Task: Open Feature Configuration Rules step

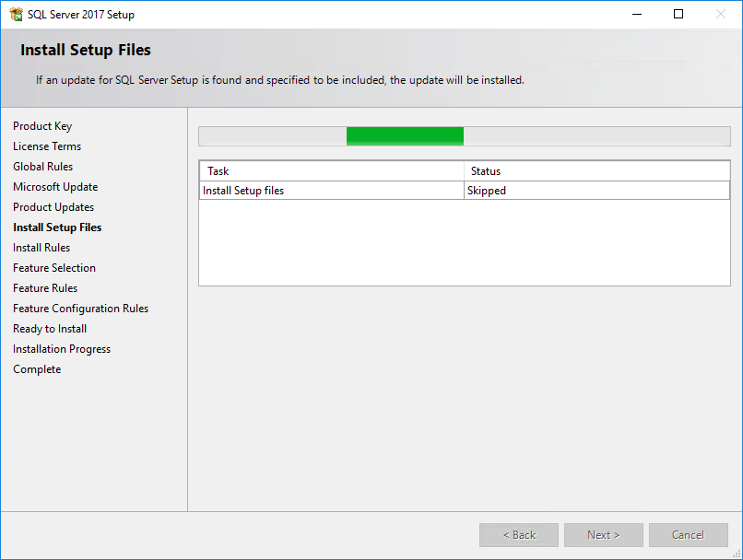Action: pyautogui.click(x=80, y=309)
